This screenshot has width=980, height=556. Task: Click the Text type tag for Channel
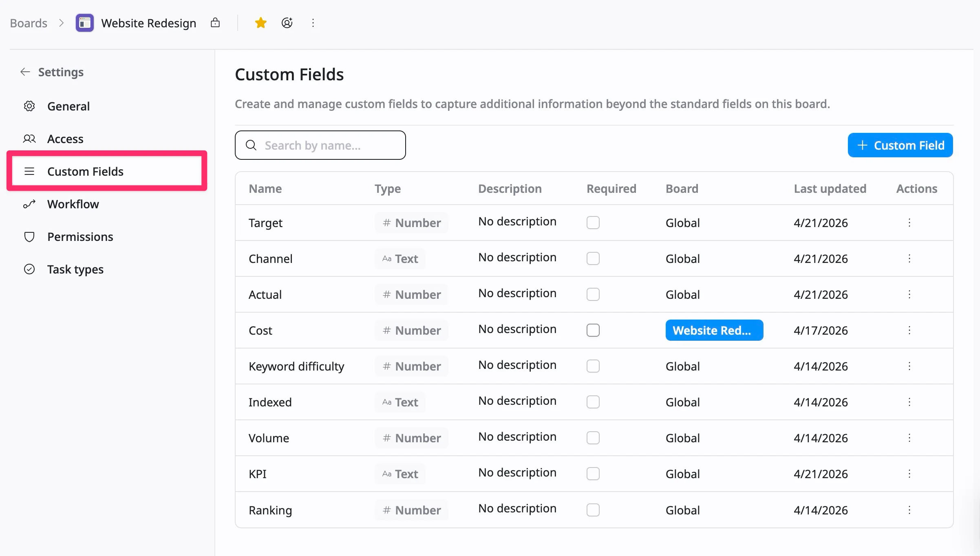[x=400, y=258]
